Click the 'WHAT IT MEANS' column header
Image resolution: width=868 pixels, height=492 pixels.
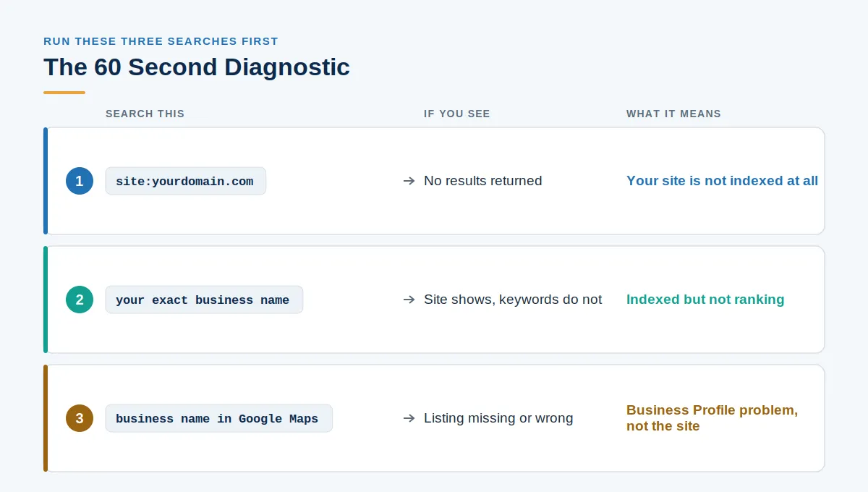click(673, 114)
